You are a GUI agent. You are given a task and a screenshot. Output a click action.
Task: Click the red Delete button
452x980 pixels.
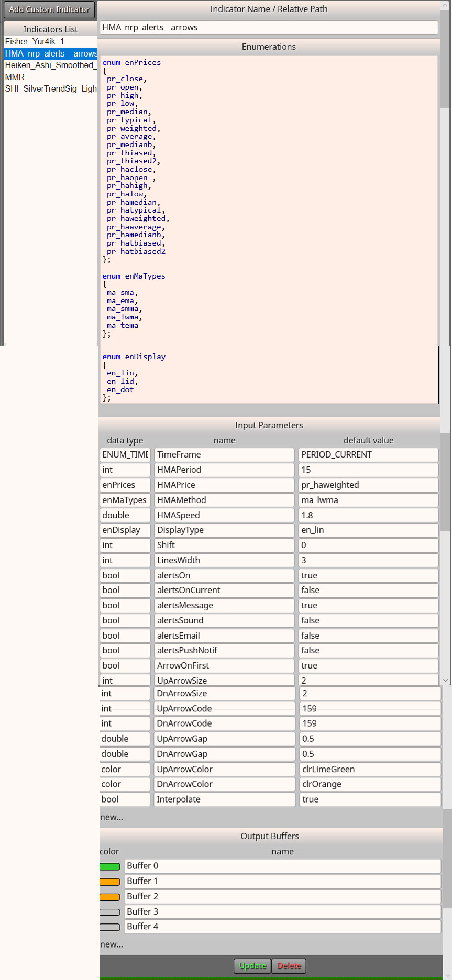click(x=289, y=966)
